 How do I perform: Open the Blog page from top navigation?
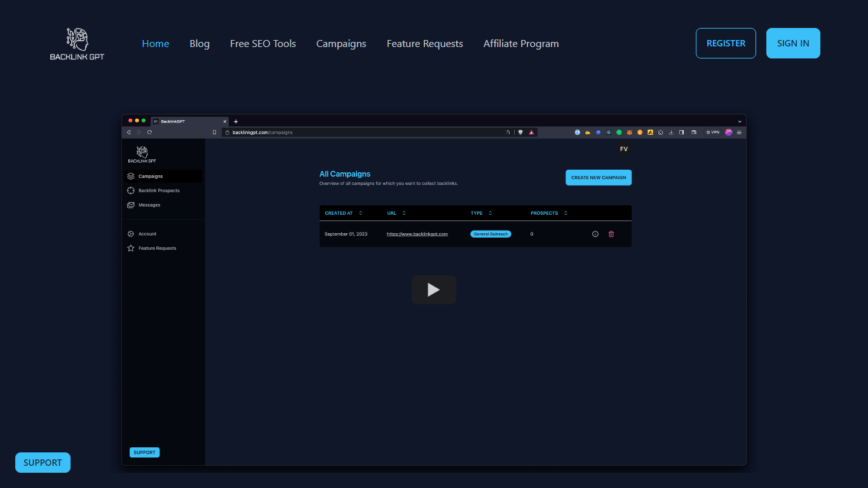click(200, 44)
